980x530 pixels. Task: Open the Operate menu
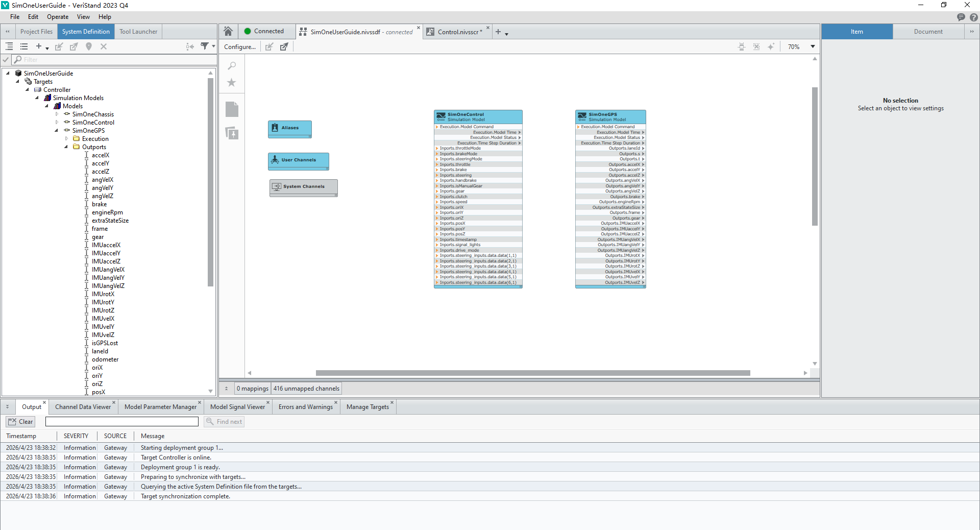pos(58,17)
